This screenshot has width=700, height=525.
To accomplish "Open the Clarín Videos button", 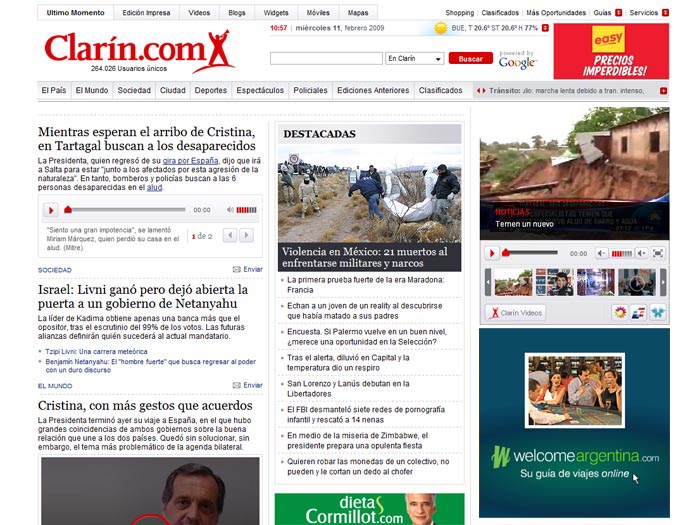I will 516,313.
